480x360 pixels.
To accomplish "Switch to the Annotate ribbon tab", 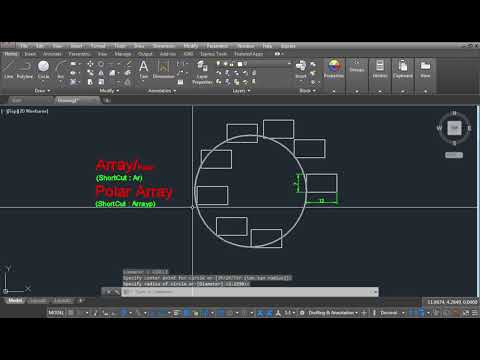I will pos(52,54).
